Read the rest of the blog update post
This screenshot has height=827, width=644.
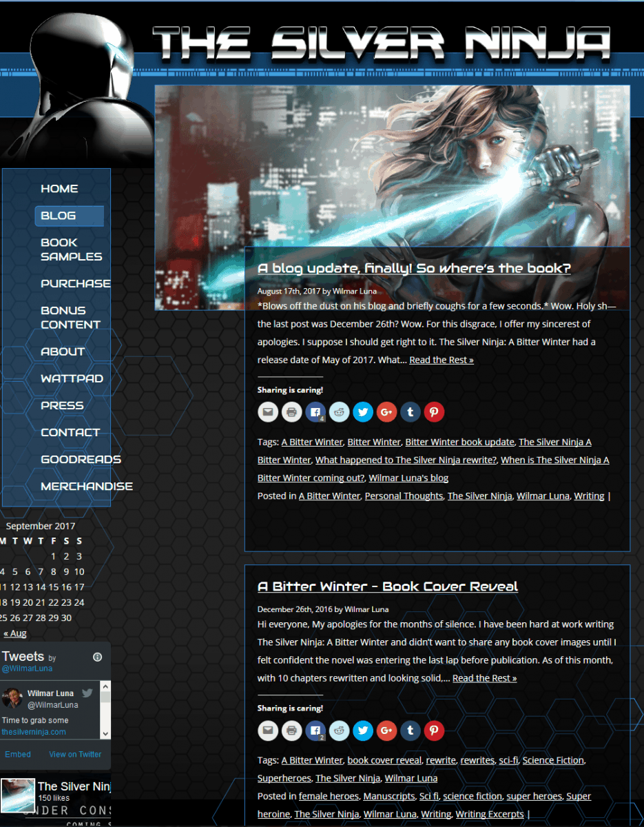tap(442, 360)
